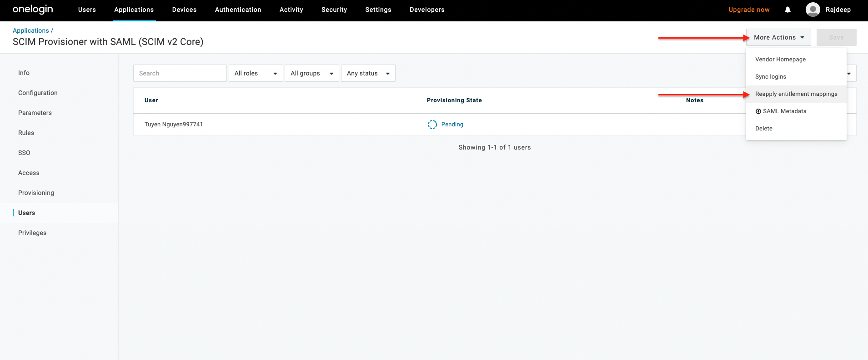Open Security in top navigation
This screenshot has width=868, height=360.
(334, 10)
